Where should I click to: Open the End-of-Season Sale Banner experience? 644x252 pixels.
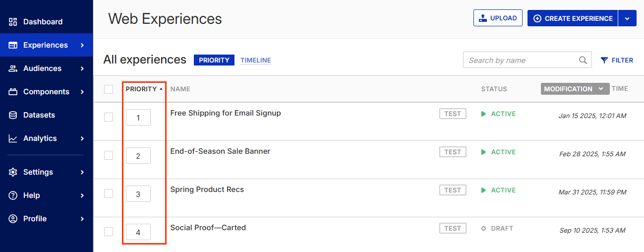pos(220,151)
